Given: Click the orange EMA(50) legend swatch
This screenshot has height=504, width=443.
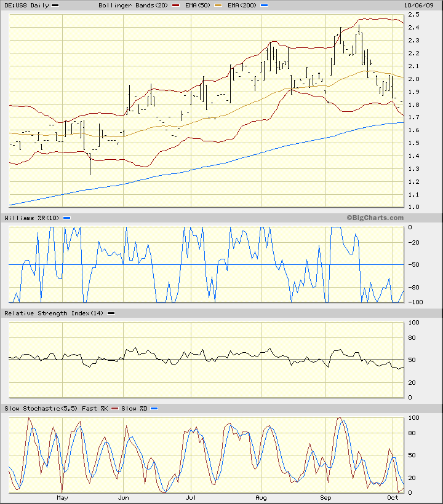Looking at the screenshot, I should (218, 6).
